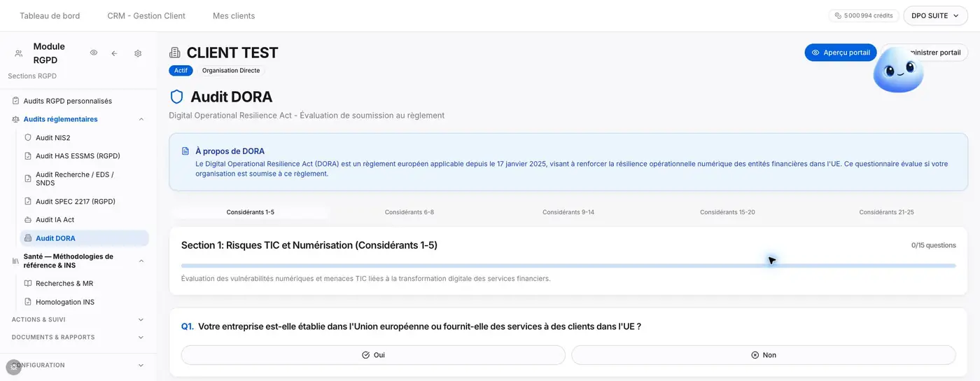Image resolution: width=980 pixels, height=381 pixels.
Task: Click the file icon of Audit SPEC 2217
Action: click(28, 201)
